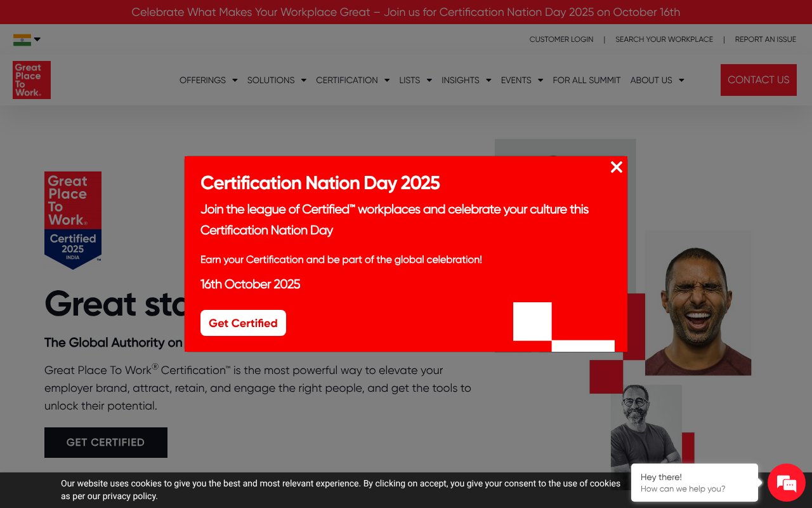Screen dimensions: 812x508
Task: Dismiss the Certification Nation Day popup
Action: (x=616, y=167)
